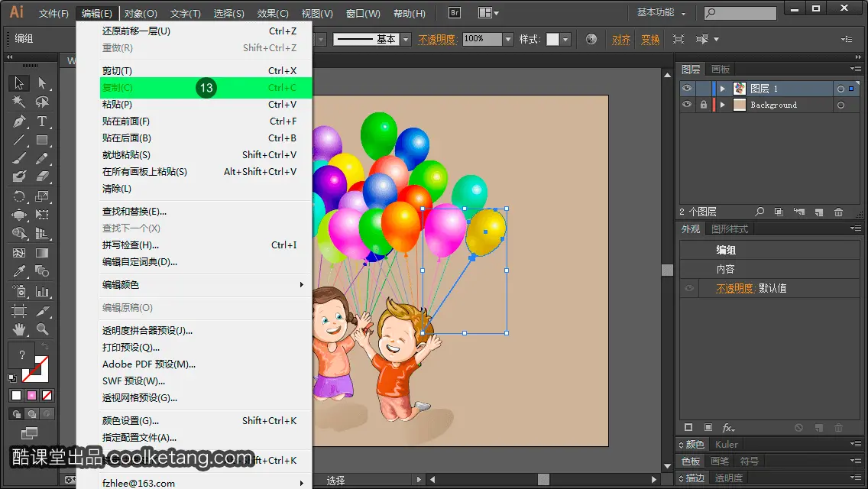
Task: Choose 粘贴(P) menu item
Action: click(x=206, y=105)
